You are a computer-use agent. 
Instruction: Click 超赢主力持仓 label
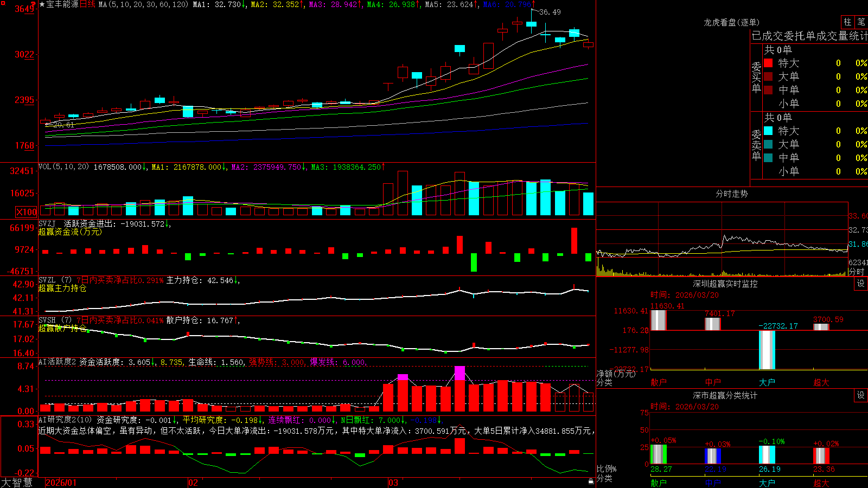point(62,288)
